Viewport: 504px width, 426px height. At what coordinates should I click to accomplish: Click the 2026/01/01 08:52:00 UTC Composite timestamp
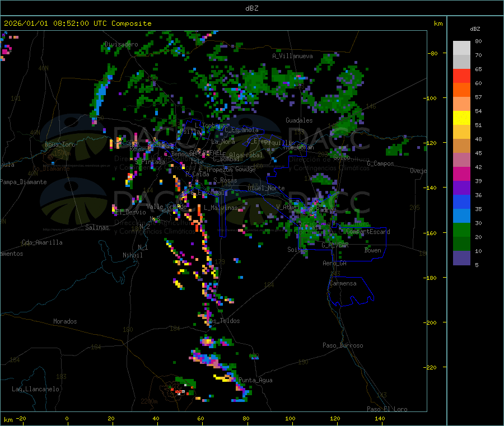click(x=77, y=24)
